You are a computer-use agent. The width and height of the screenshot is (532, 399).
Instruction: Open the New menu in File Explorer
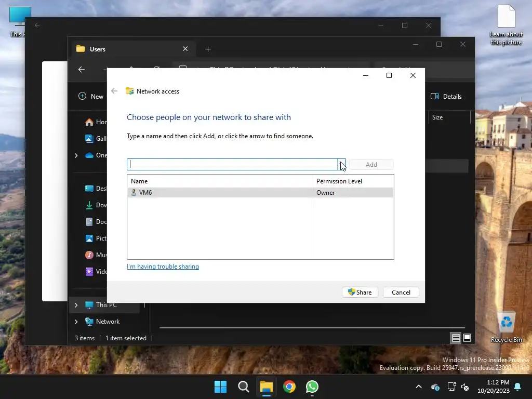pos(90,96)
